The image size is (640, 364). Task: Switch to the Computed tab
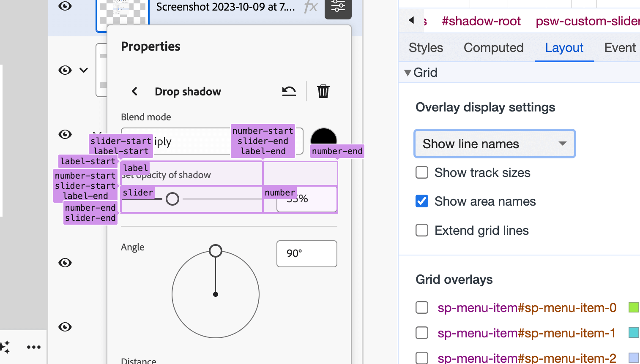[493, 48]
